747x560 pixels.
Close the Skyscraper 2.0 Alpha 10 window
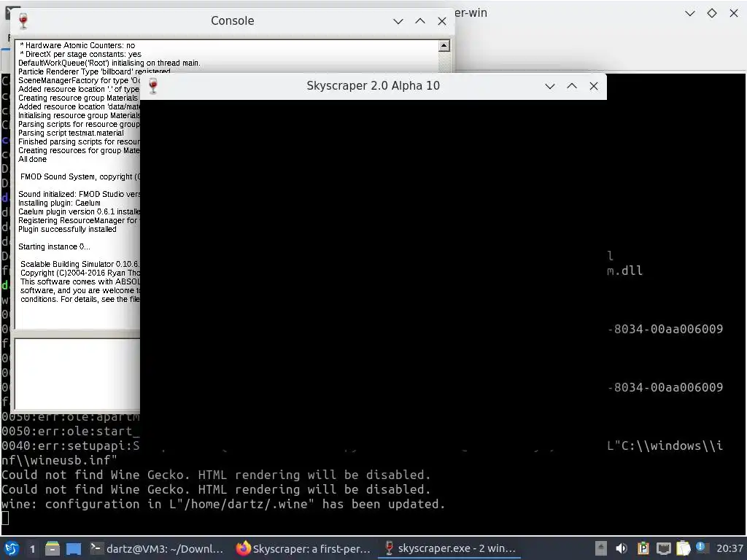pyautogui.click(x=594, y=86)
